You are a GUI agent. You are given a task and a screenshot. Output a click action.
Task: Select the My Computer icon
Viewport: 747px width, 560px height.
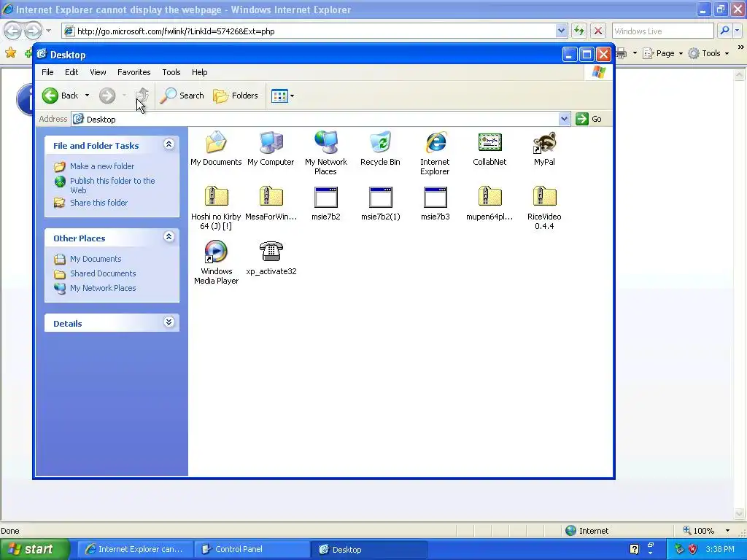[271, 149]
